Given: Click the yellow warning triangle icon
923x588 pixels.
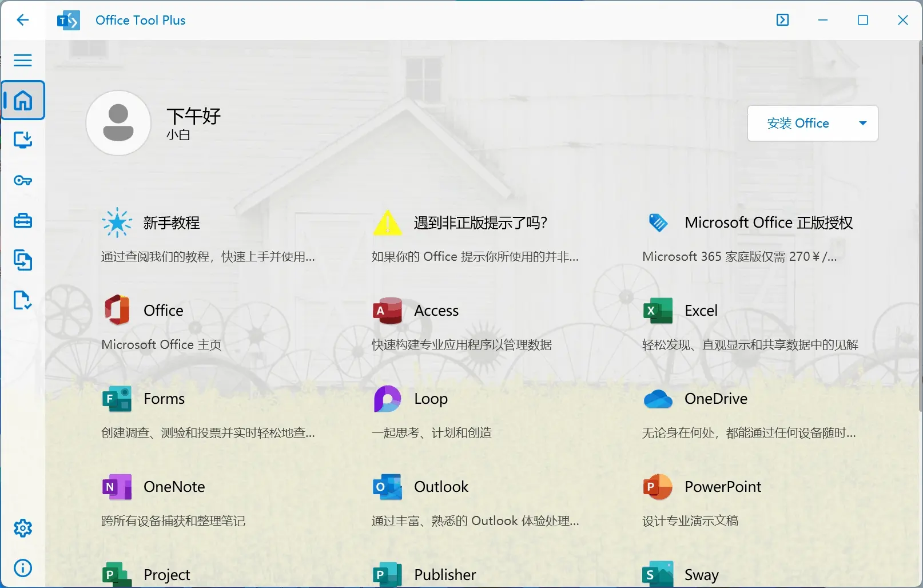Looking at the screenshot, I should (x=387, y=223).
